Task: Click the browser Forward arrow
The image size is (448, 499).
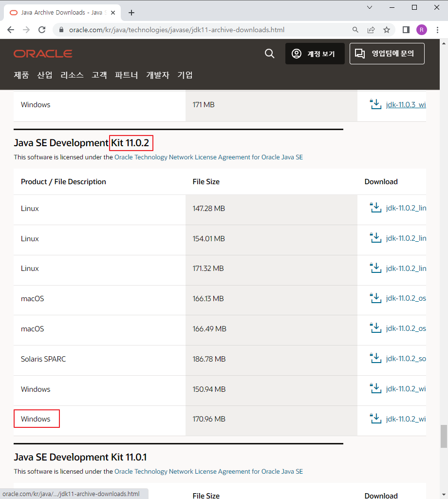Action: click(26, 30)
